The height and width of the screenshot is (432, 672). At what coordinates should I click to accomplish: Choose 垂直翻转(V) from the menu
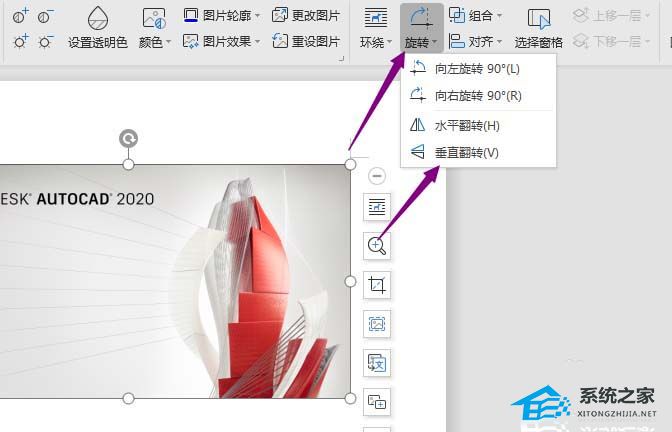(478, 152)
